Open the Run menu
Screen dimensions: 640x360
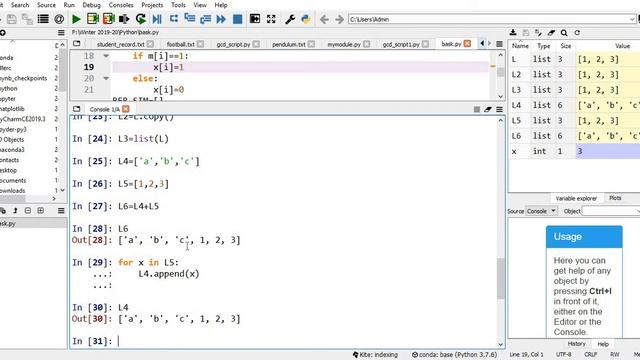coord(69,5)
